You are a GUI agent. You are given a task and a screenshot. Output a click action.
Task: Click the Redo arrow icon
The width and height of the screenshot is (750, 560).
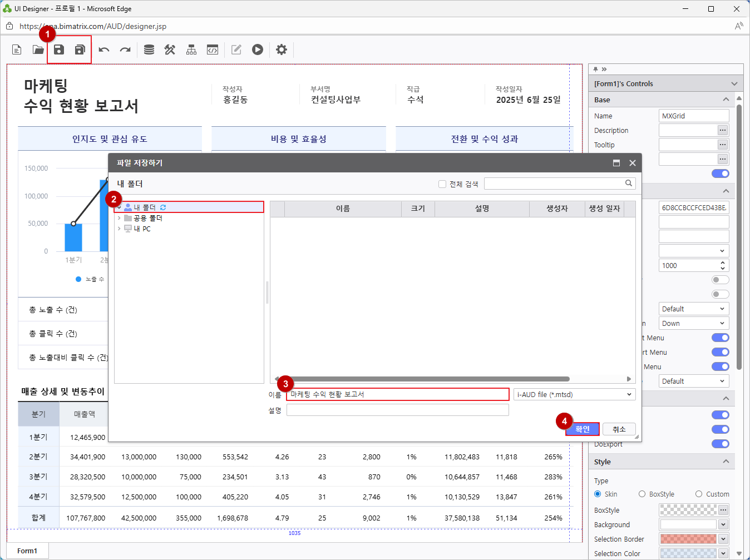pos(125,49)
